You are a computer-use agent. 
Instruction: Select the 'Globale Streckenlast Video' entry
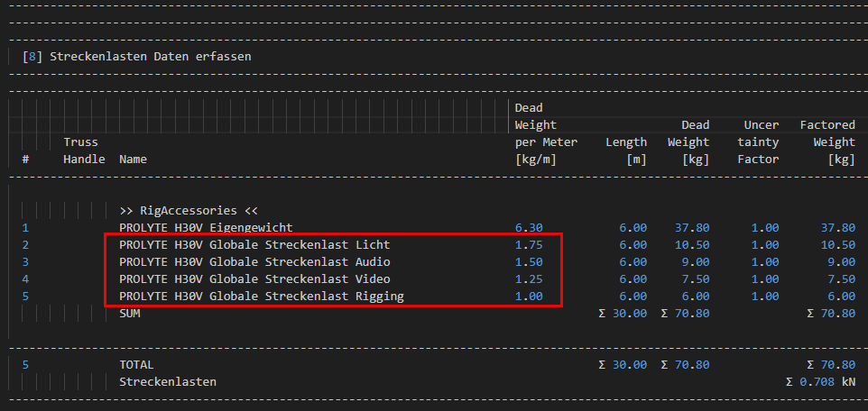click(254, 279)
